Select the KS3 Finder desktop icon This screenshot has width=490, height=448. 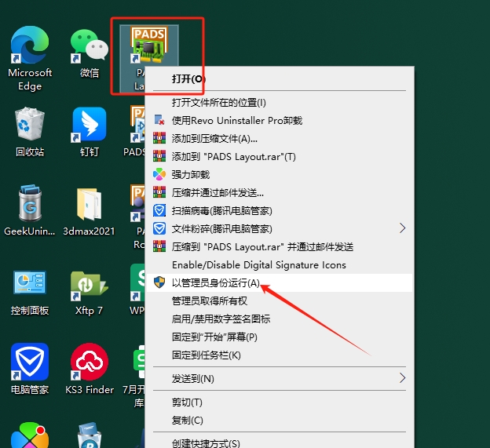[89, 366]
